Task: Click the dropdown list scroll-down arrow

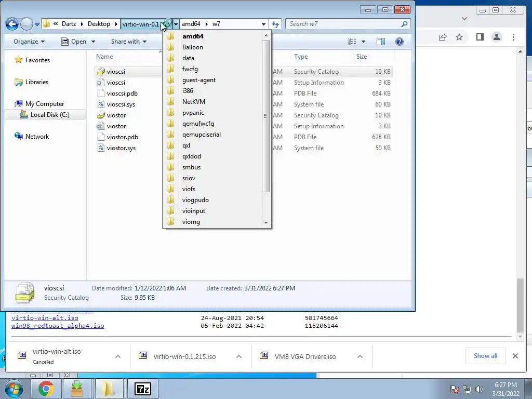Action: [266, 222]
